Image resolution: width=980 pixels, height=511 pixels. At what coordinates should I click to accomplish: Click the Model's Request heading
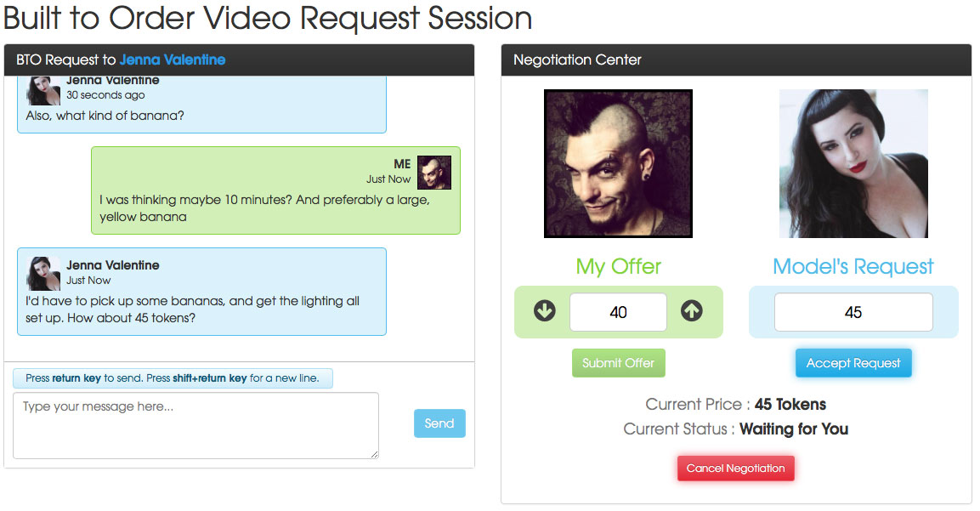click(853, 266)
